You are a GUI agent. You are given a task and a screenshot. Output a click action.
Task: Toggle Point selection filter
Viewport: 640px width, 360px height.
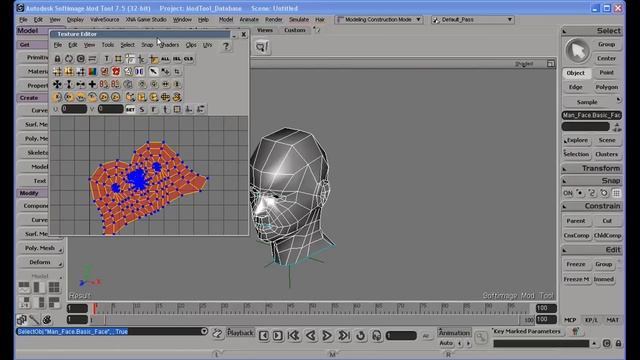click(x=607, y=73)
